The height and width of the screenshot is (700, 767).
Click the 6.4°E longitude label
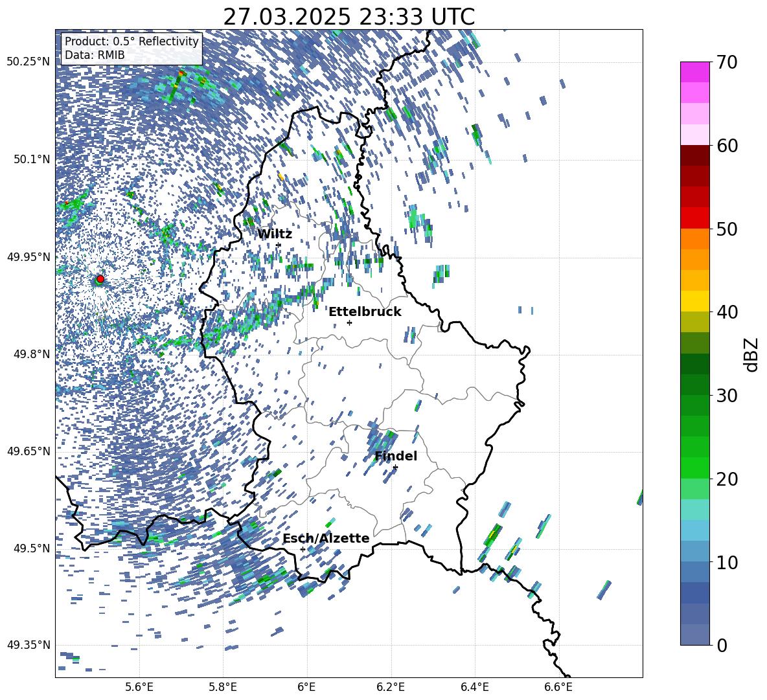474,687
